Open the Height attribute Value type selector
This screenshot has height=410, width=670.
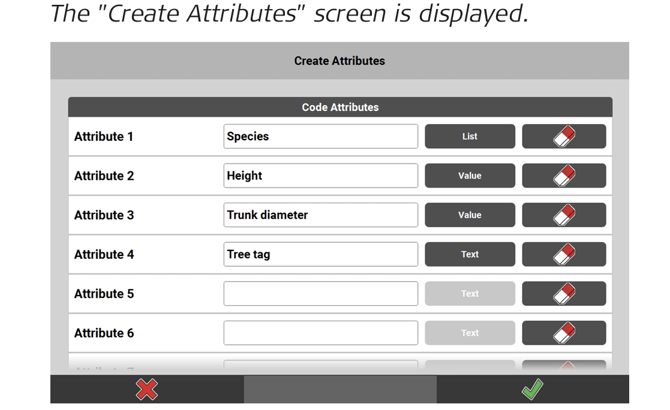(x=470, y=176)
